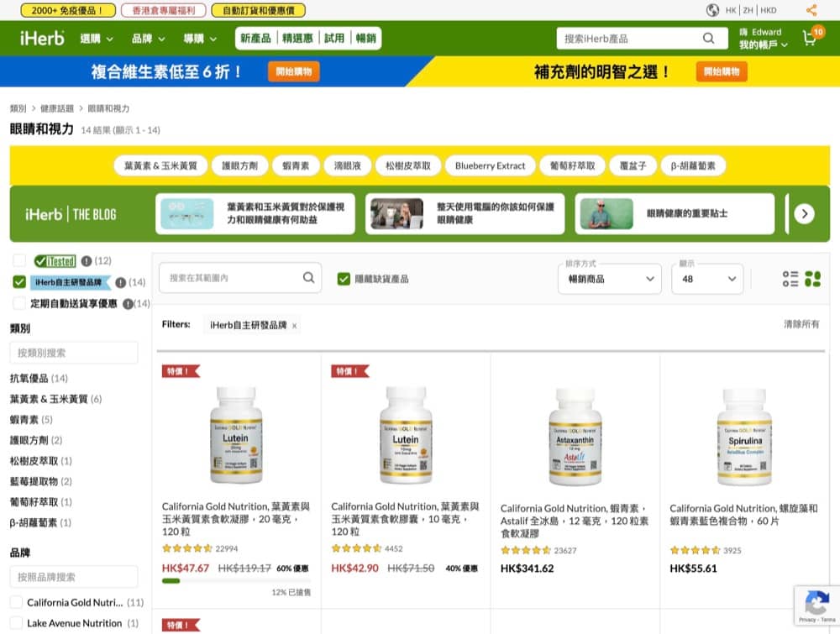840x634 pixels.
Task: Select the 葉黃素 & 玉米黃質 category pill
Action: coord(160,166)
